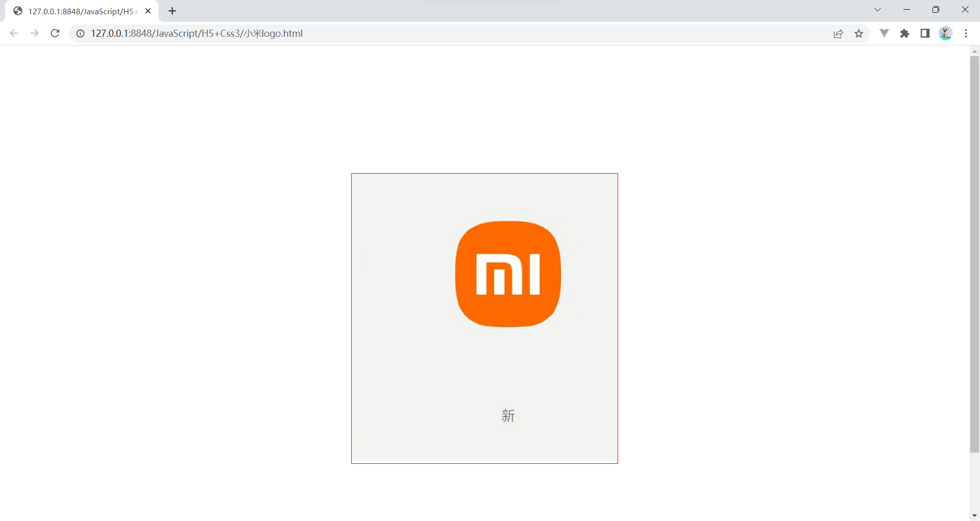
Task: Open a new browser tab
Action: click(172, 11)
